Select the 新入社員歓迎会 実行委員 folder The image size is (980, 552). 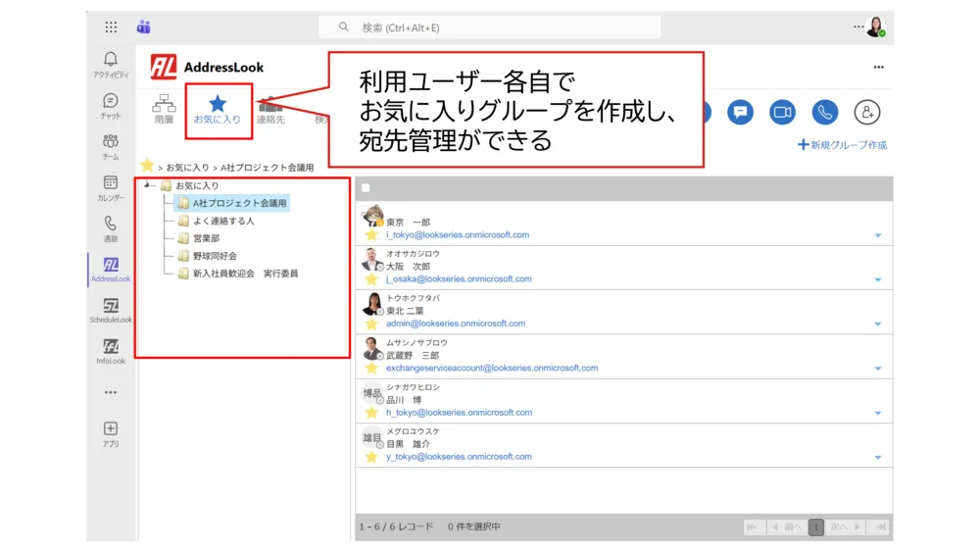237,274
